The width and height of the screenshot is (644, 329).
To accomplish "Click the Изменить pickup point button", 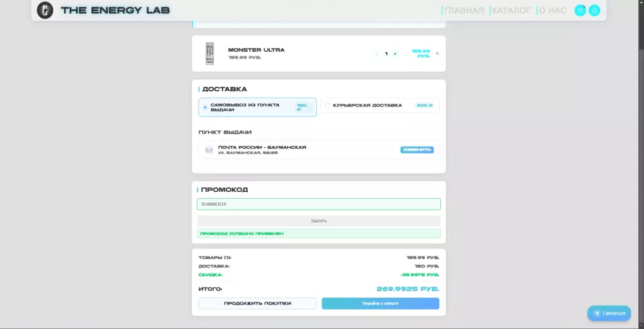I will pyautogui.click(x=417, y=150).
